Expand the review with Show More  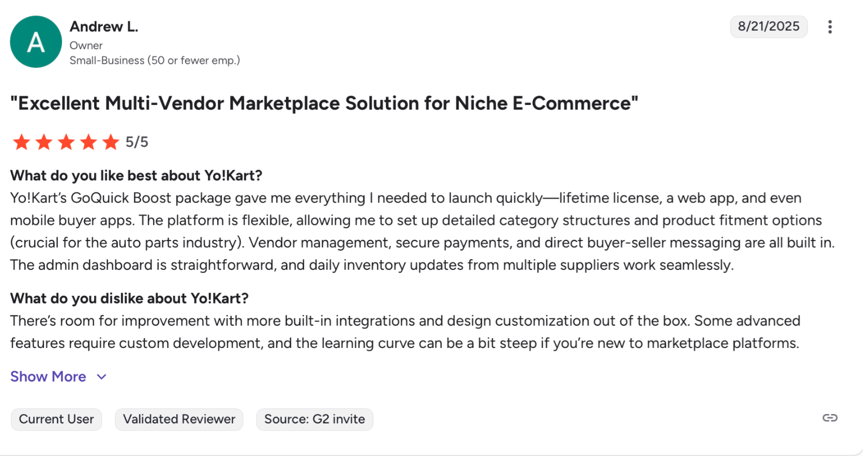point(48,376)
